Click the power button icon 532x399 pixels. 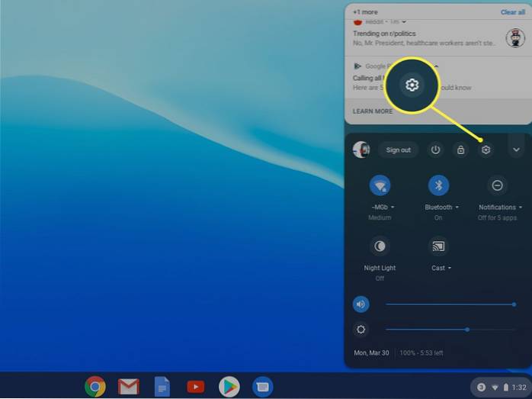click(x=435, y=150)
